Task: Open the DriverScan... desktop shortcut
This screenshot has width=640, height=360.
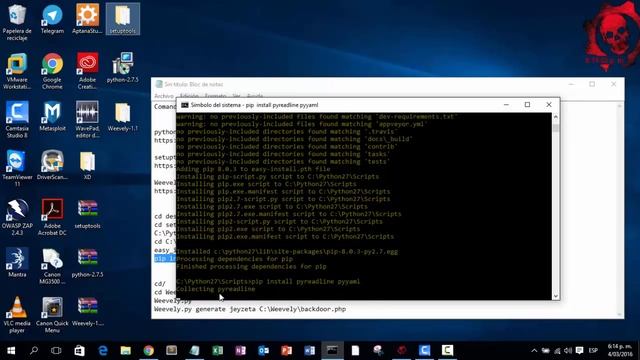Action: pyautogui.click(x=52, y=165)
